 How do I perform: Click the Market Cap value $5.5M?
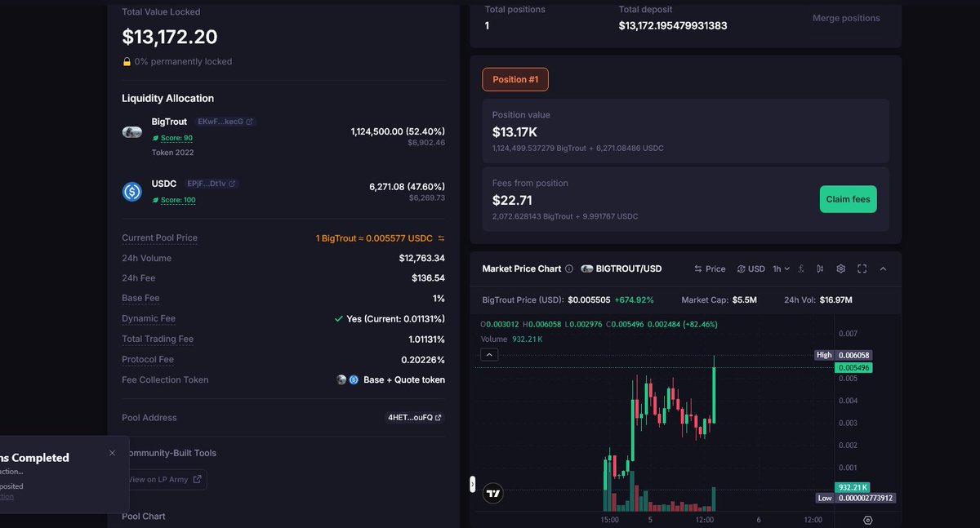pos(744,300)
